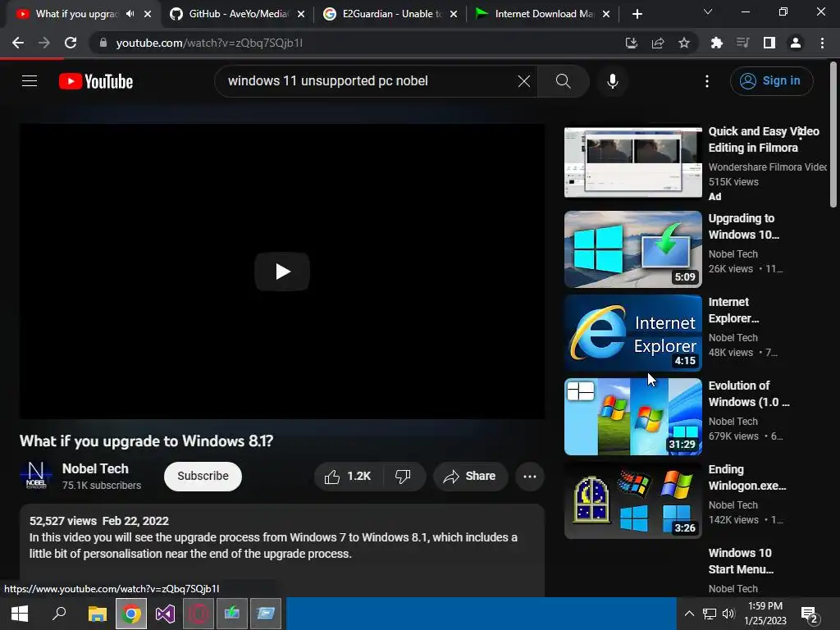Share the video
Screen dimensions: 840x630
coord(470,477)
